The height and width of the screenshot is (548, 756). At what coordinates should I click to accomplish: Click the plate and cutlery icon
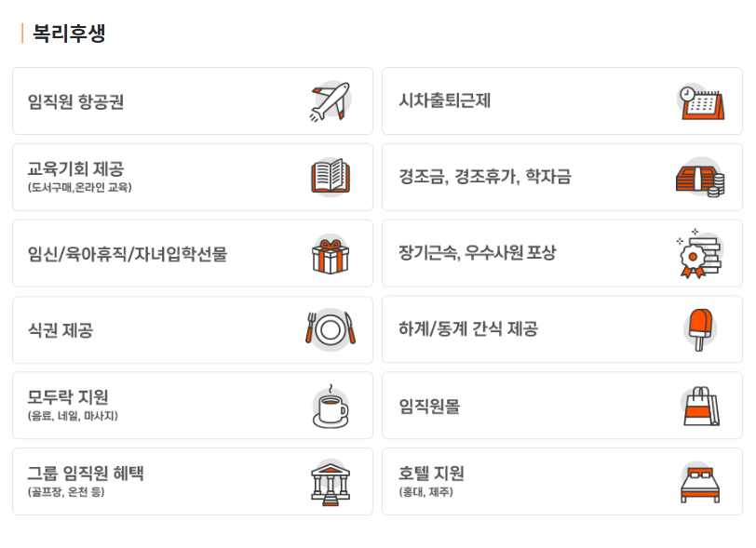click(x=330, y=329)
